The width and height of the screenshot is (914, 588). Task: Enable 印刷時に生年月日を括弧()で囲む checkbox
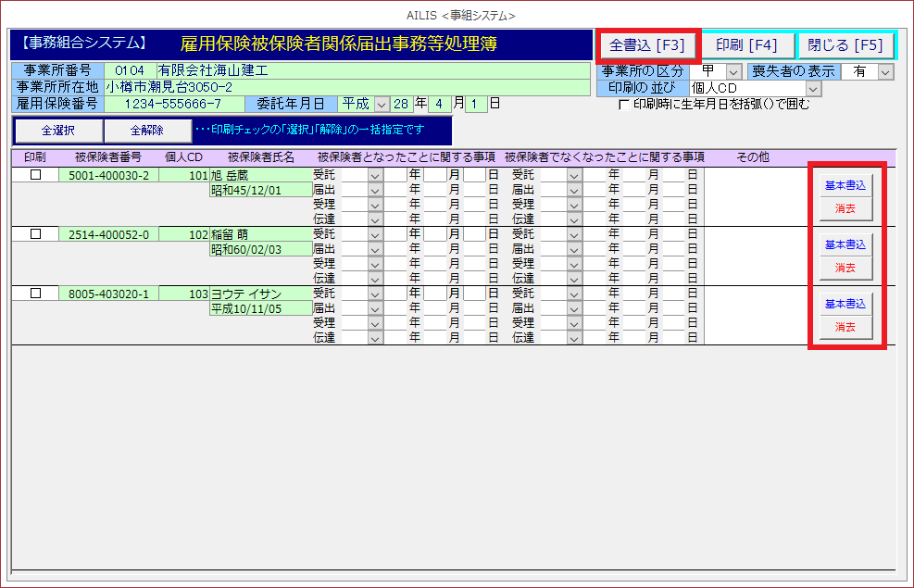click(x=624, y=104)
